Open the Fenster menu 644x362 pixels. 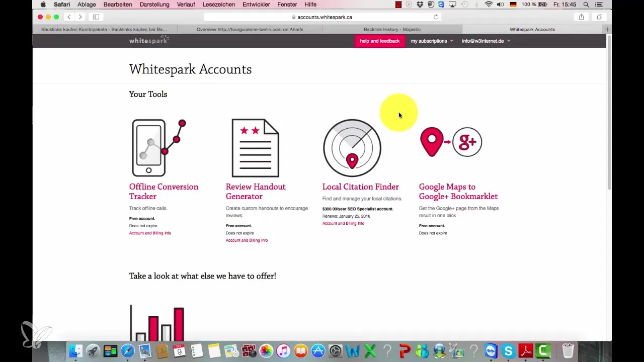(287, 5)
